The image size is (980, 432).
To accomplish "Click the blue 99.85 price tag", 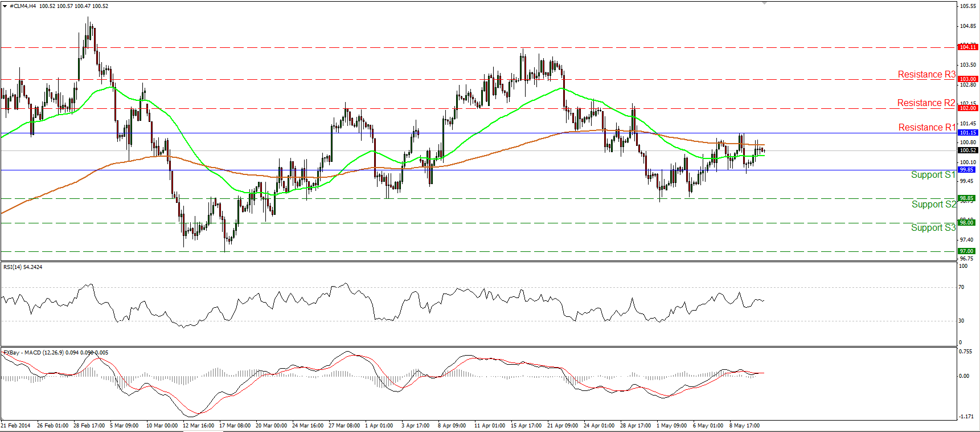I will [x=967, y=170].
